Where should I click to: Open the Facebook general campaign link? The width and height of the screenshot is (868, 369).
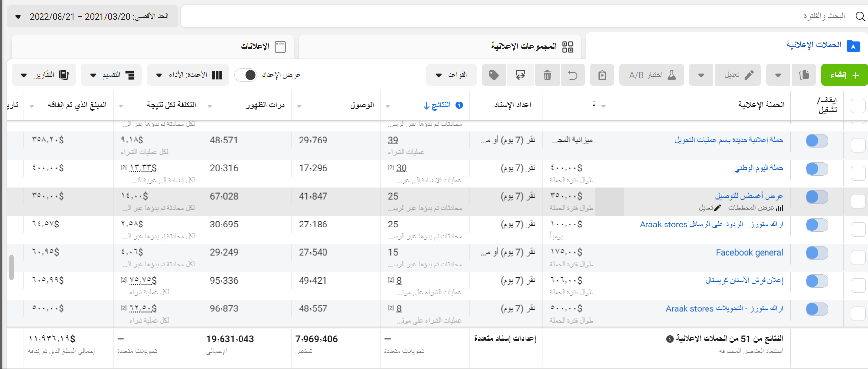[x=749, y=253]
